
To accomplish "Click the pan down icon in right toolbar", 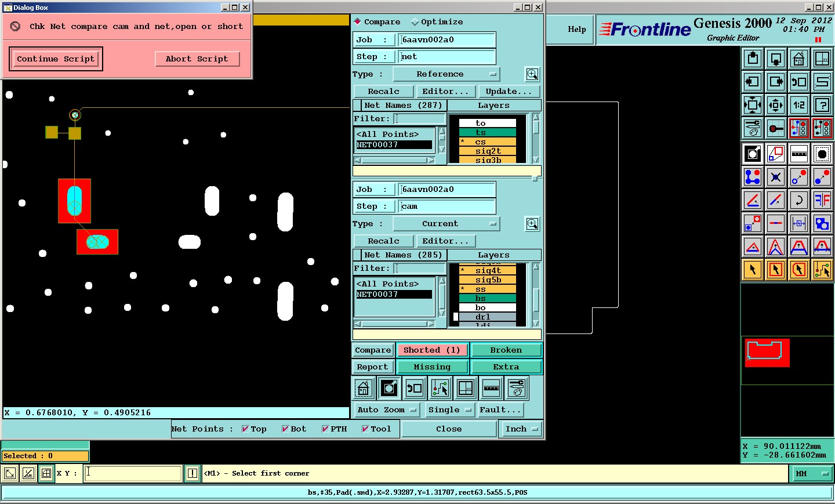I will coord(776,59).
